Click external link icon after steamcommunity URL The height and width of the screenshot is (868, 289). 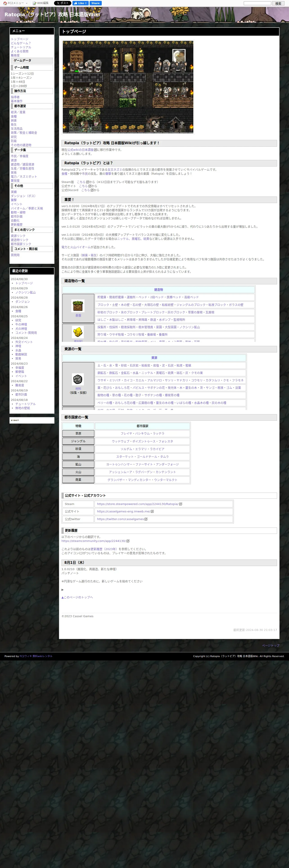click(128, 541)
